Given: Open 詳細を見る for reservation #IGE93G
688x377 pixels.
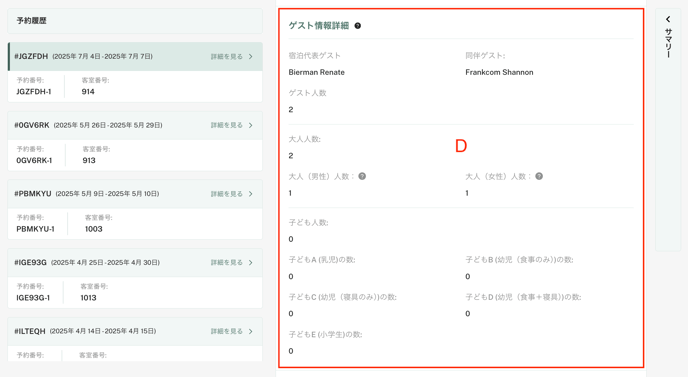Looking at the screenshot, I should pos(226,262).
